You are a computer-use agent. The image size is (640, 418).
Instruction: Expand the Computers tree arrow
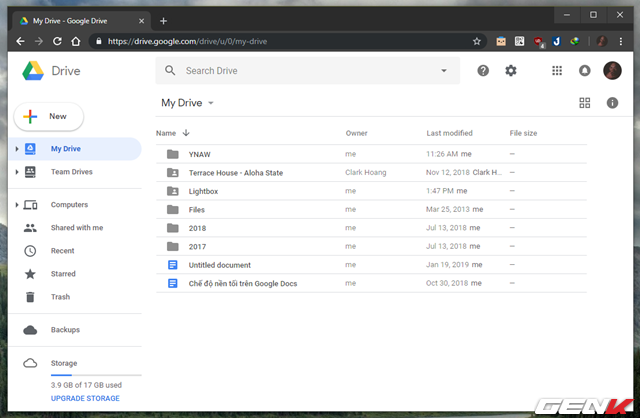[17, 205]
